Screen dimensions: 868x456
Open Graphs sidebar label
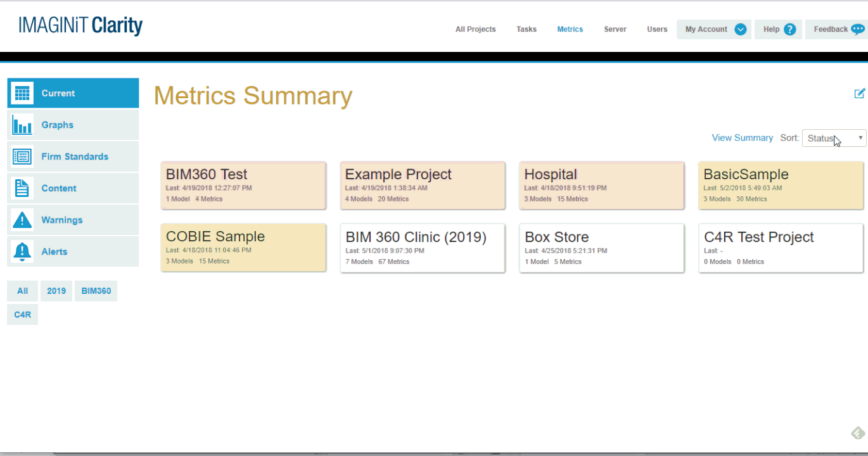[58, 125]
